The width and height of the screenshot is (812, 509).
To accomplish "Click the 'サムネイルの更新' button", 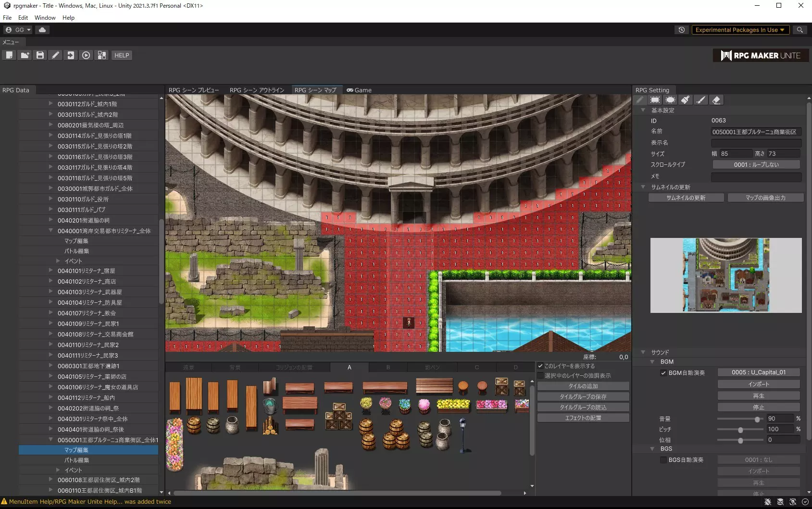I will (686, 198).
